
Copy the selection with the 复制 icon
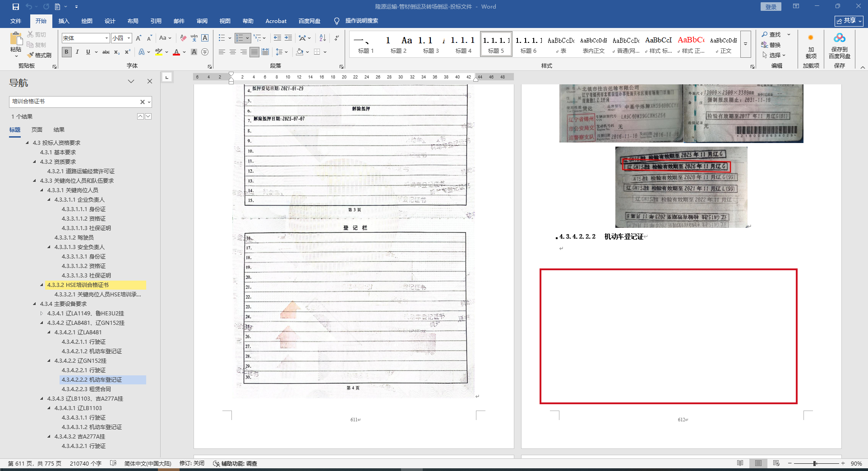[37, 45]
